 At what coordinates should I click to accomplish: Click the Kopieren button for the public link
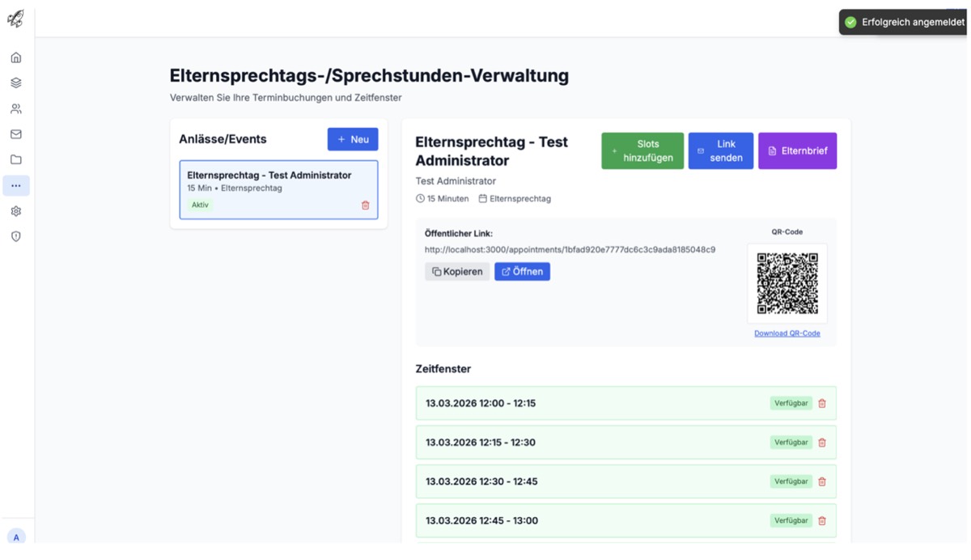pos(456,271)
